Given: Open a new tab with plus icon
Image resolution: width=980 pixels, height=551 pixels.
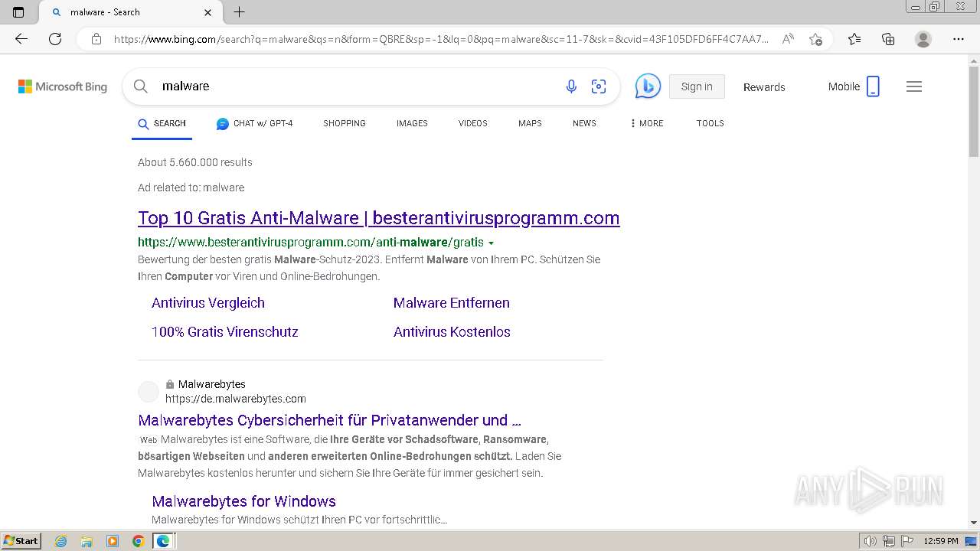Looking at the screenshot, I should (240, 12).
